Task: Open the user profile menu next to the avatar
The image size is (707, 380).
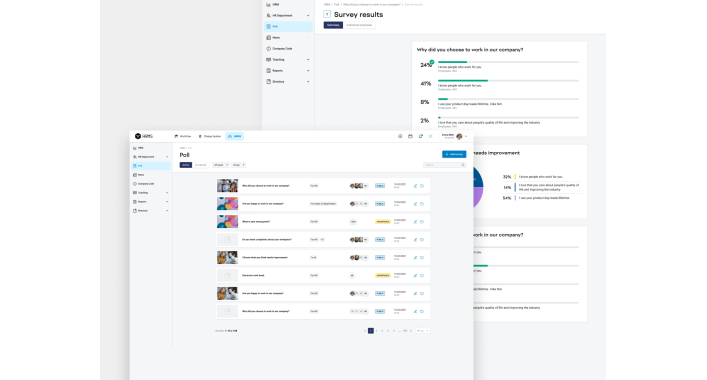Action: click(466, 136)
